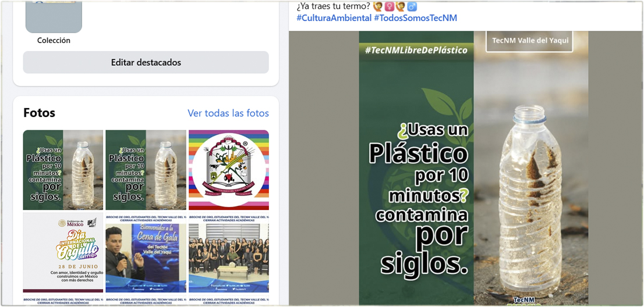
Task: Click the Colección label text
Action: [x=54, y=41]
